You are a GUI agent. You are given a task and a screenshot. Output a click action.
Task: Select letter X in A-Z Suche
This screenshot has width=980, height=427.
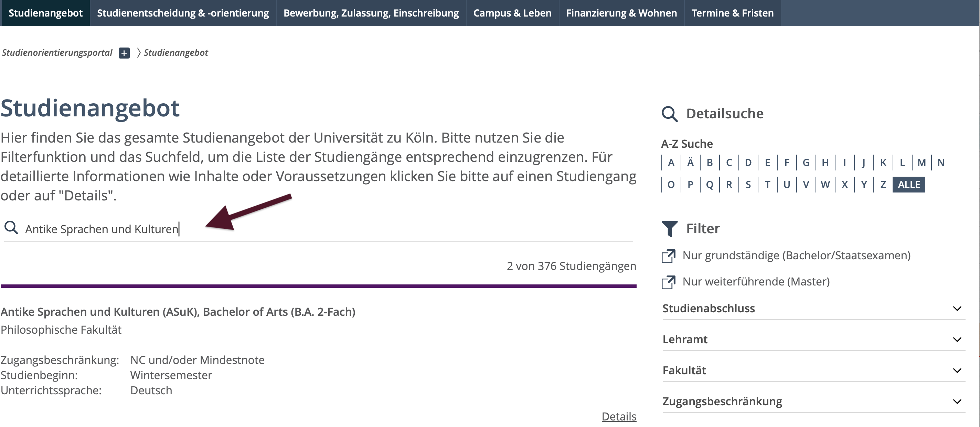click(x=844, y=185)
